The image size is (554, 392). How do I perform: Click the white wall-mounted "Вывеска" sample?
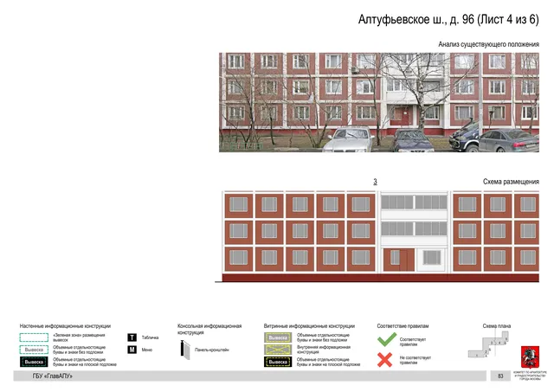coord(34,350)
